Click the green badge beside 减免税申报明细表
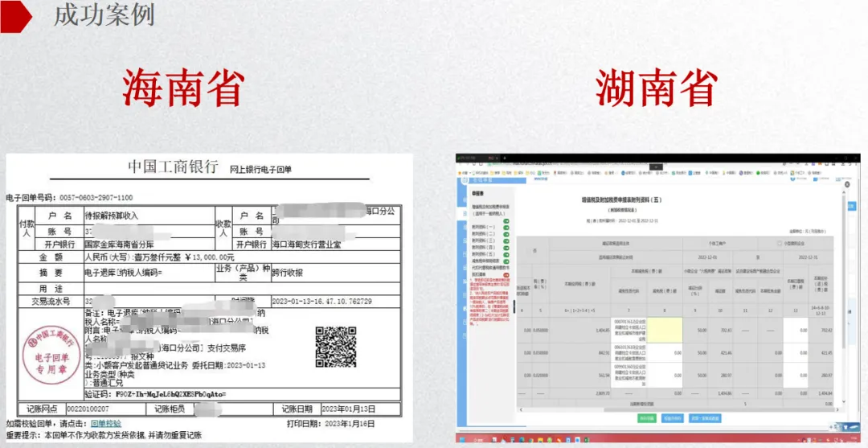The image size is (868, 448). (506, 261)
